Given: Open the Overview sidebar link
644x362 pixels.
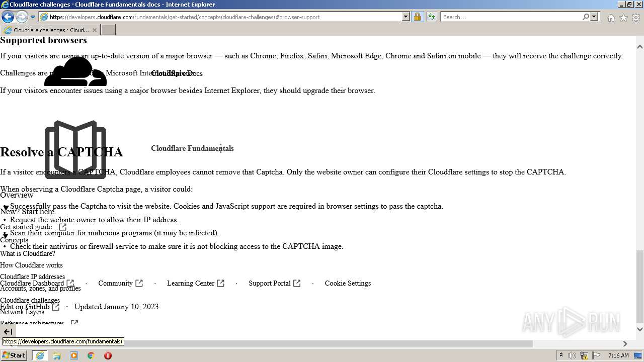Looking at the screenshot, I should (x=17, y=195).
